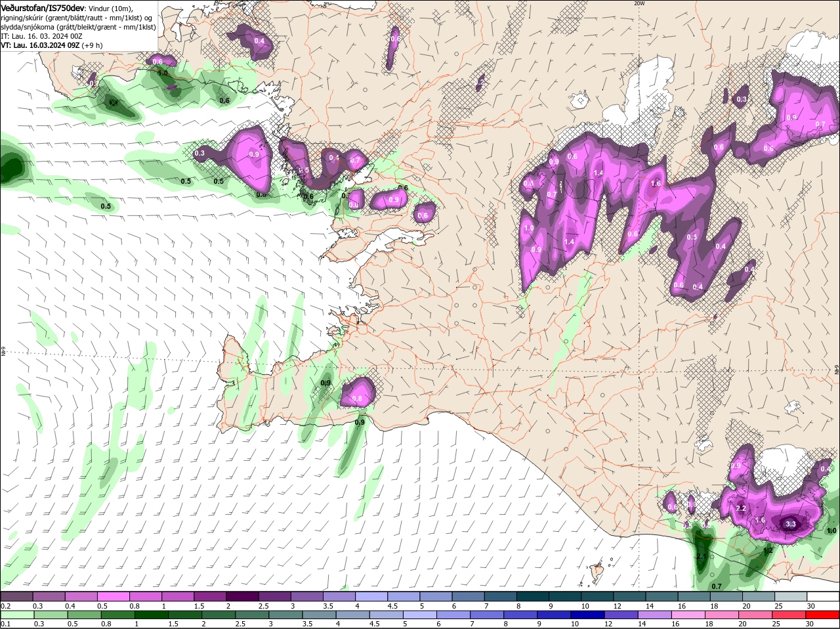Image resolution: width=840 pixels, height=629 pixels.
Task: Click the '2.2' snowfall value label
Action: pyautogui.click(x=742, y=508)
